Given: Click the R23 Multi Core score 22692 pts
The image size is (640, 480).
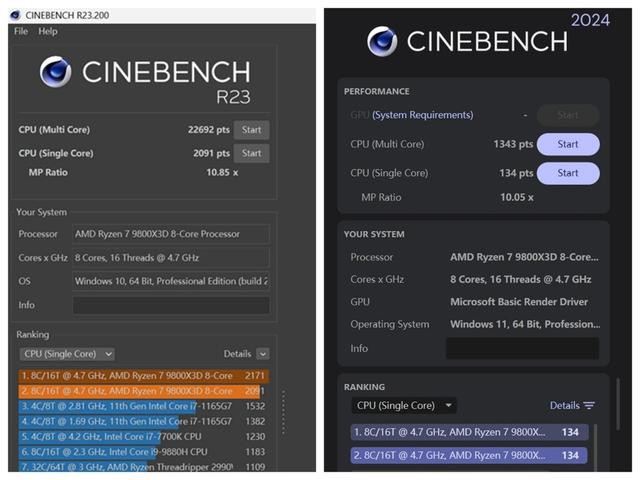Looking at the screenshot, I should 209,130.
